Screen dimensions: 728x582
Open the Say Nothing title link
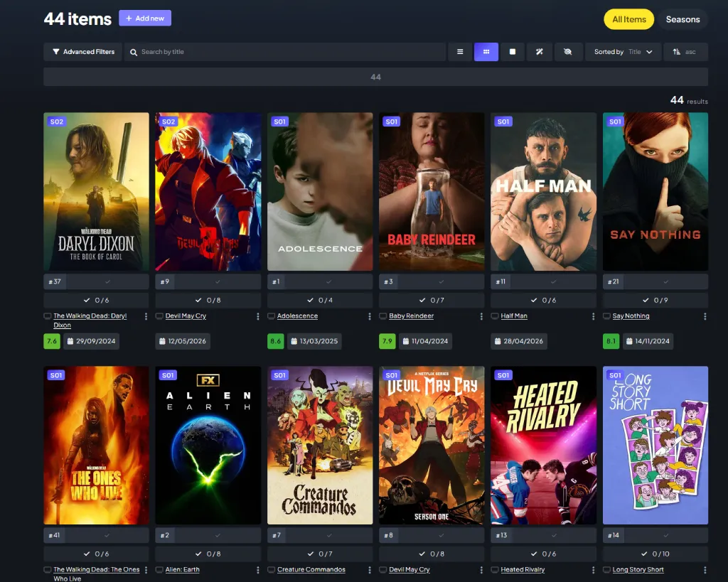point(631,316)
